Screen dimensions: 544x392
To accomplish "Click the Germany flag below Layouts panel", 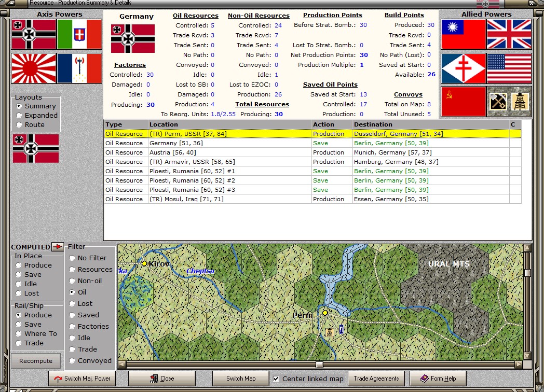I will [x=36, y=149].
